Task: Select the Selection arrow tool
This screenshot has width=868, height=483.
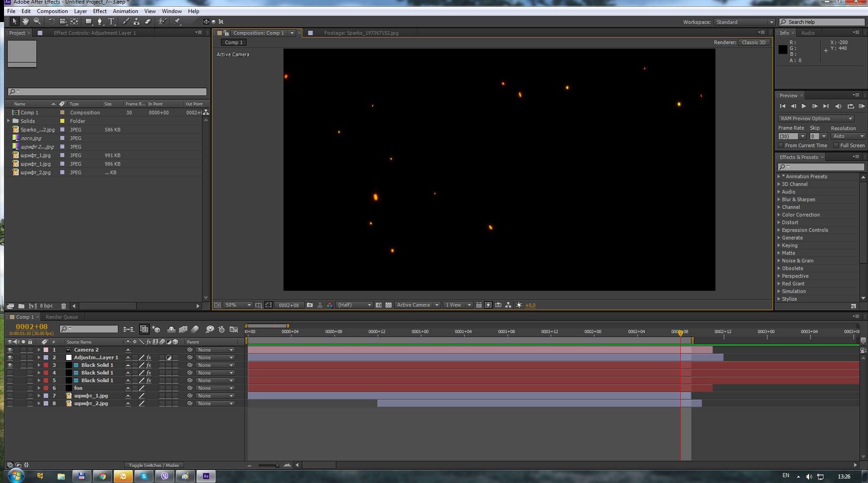Action: pyautogui.click(x=14, y=21)
